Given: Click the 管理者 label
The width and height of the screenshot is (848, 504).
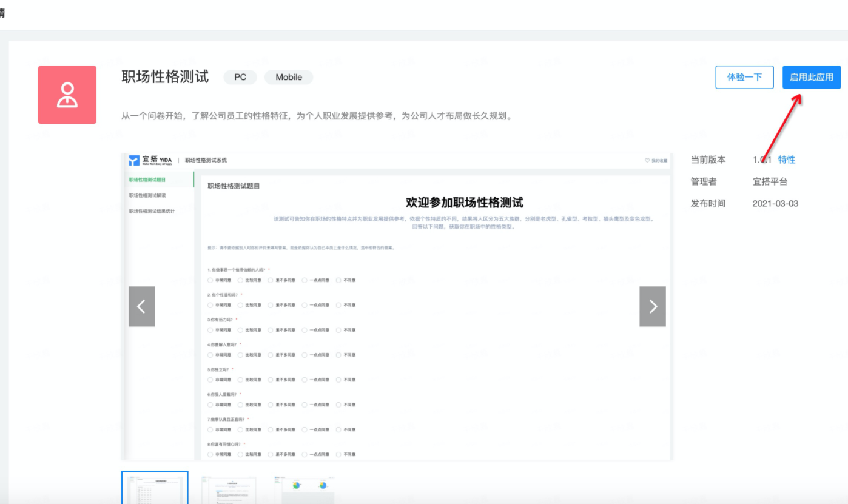Looking at the screenshot, I should click(x=704, y=181).
